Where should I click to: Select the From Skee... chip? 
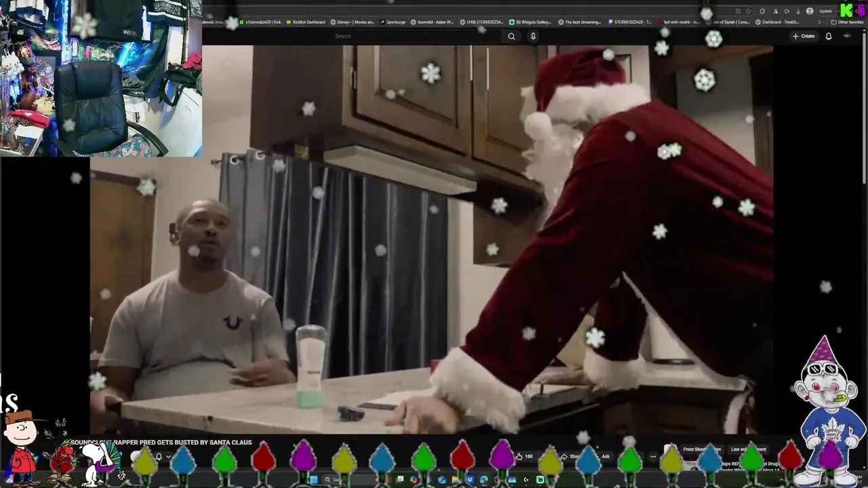pos(701,449)
